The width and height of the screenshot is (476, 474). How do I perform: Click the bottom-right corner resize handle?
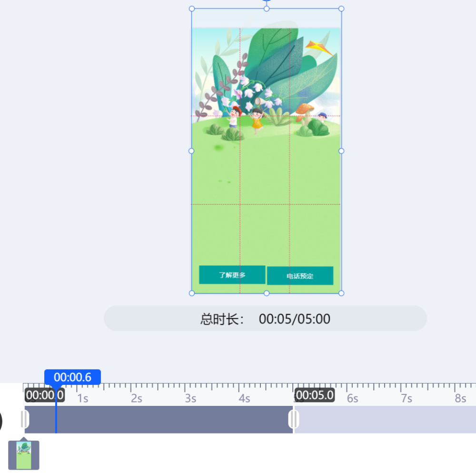(x=341, y=293)
